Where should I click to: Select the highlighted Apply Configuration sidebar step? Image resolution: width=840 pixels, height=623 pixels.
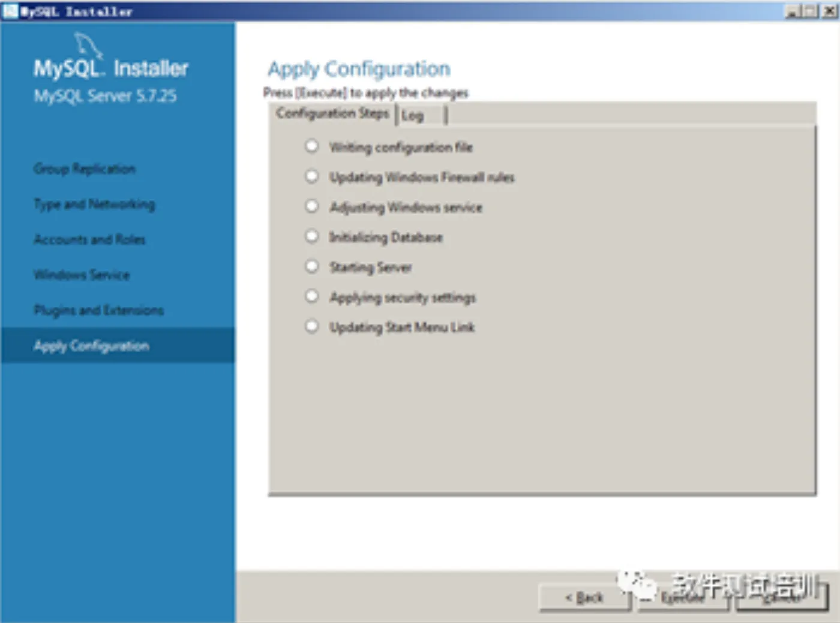pos(118,345)
